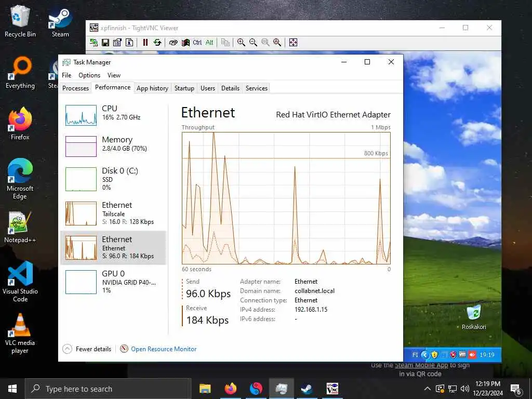Viewport: 532px width, 399px height.
Task: Click Transfer files icon in TightVNC toolbar
Action: pos(225,43)
